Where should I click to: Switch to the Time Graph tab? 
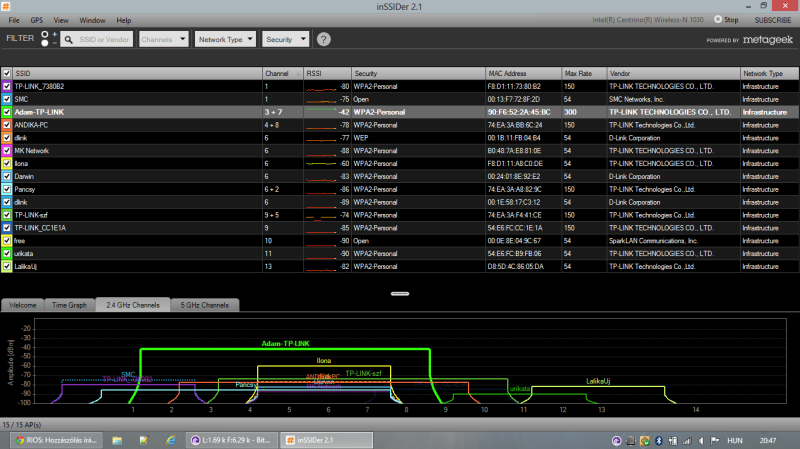point(69,305)
